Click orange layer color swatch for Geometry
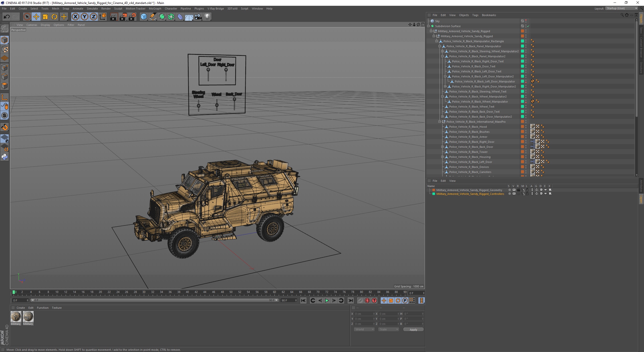Image resolution: width=644 pixels, height=352 pixels. pos(433,190)
